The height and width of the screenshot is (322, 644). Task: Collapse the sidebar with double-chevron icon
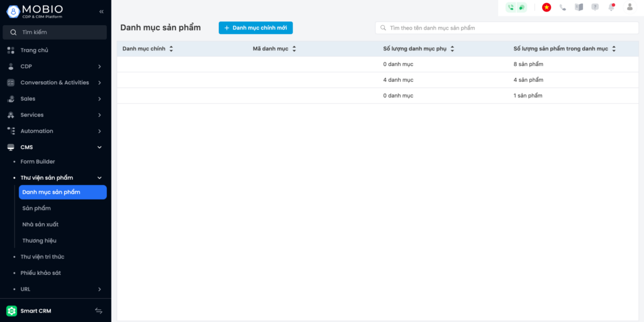click(x=101, y=12)
